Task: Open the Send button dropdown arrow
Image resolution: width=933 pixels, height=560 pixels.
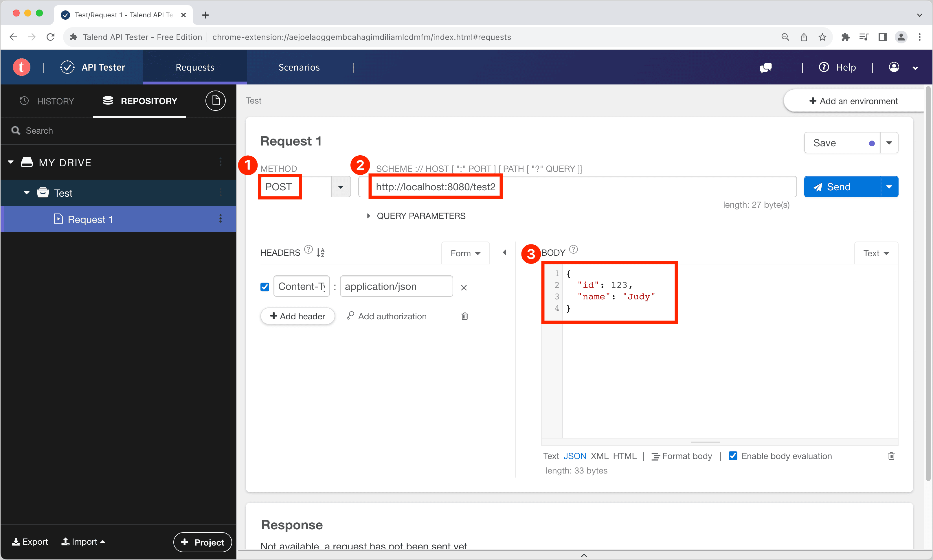Action: point(889,187)
